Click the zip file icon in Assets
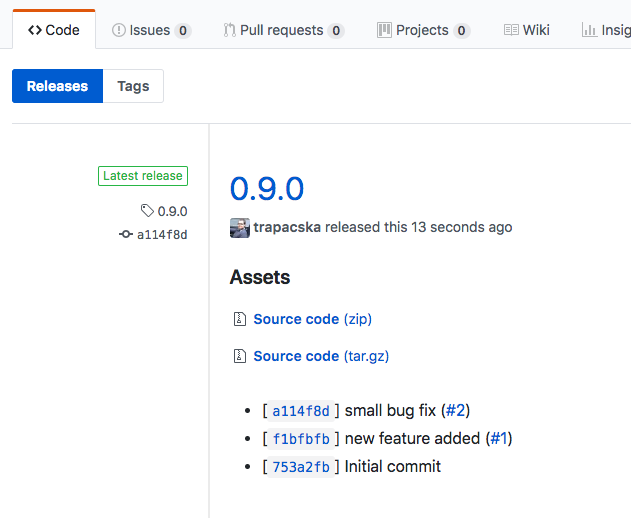The image size is (631, 525). pyautogui.click(x=239, y=319)
